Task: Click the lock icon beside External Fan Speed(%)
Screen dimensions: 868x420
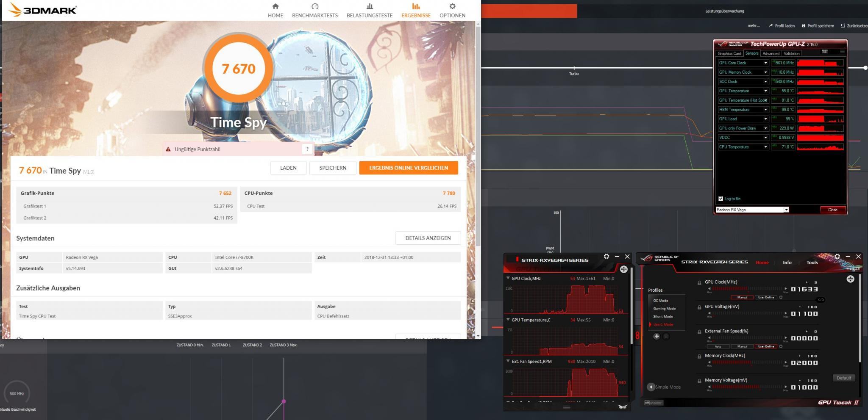Action: click(x=699, y=332)
